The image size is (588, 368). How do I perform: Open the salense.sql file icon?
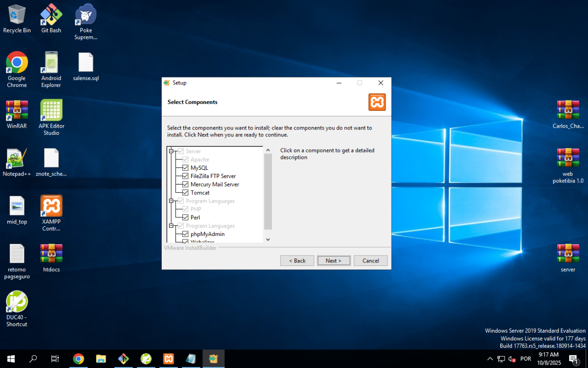(x=85, y=63)
